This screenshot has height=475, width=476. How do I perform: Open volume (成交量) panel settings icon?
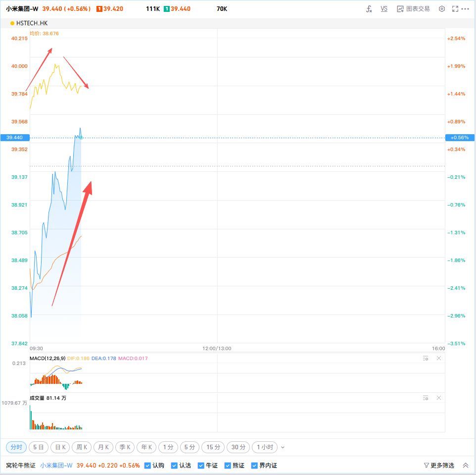click(x=425, y=398)
